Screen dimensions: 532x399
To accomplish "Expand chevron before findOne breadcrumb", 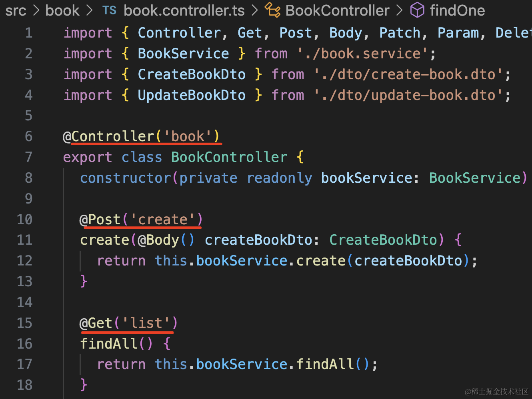I will (x=399, y=10).
